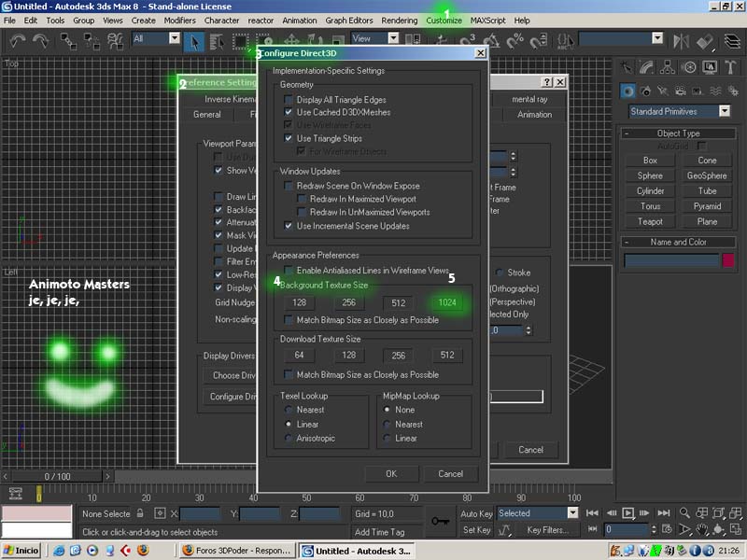Click the Inicio start button
The height and width of the screenshot is (560, 747).
click(x=21, y=551)
